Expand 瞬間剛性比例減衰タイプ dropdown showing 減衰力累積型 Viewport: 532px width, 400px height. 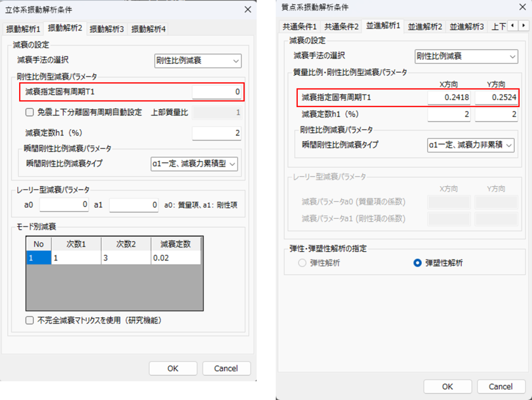194,164
